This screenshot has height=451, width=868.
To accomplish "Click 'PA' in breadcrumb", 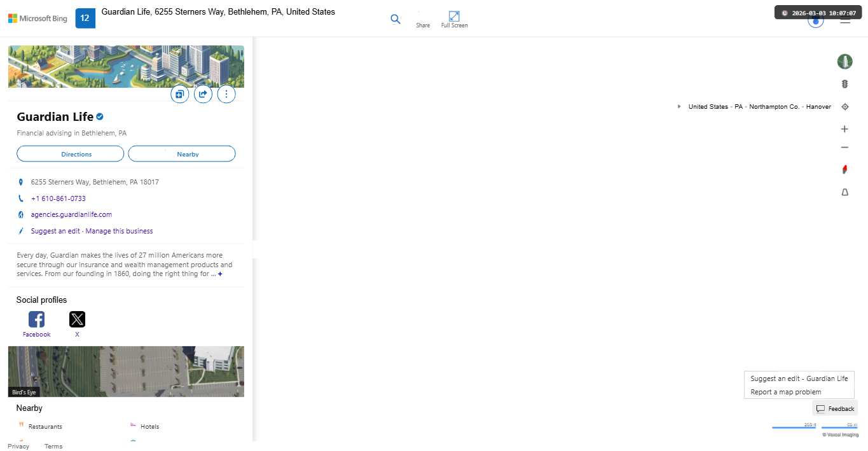I will click(739, 107).
